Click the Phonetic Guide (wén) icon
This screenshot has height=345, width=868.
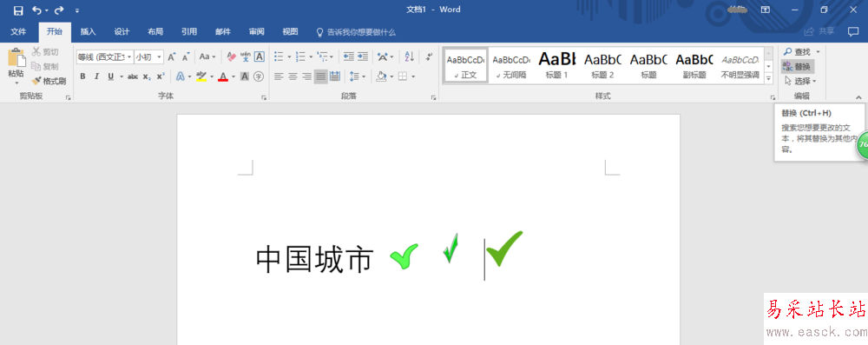click(246, 56)
